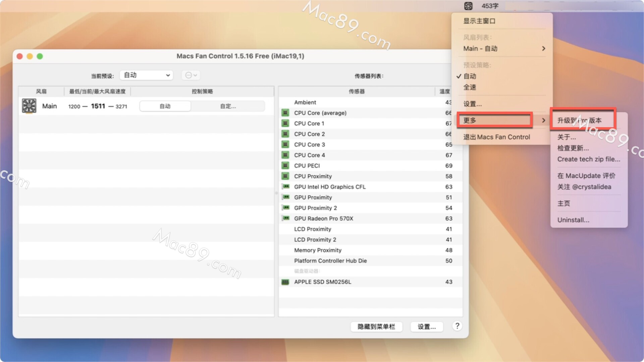Expand the Main - 自动 fan submenu
The height and width of the screenshot is (362, 644).
pos(503,49)
